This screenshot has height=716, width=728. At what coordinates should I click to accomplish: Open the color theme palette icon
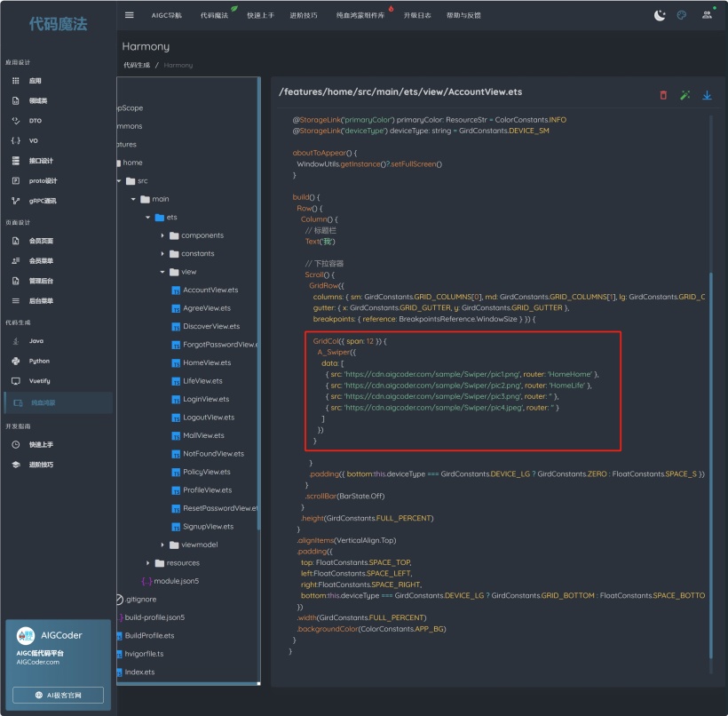tap(682, 15)
